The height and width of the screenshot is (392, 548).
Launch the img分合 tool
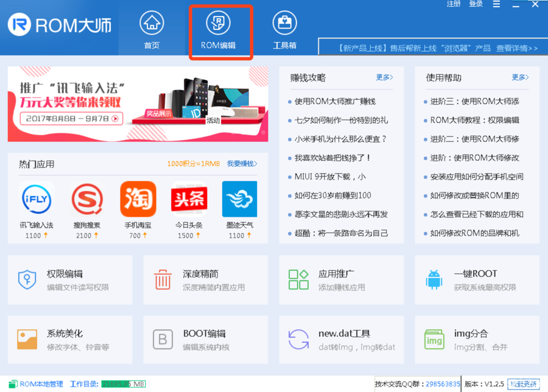(x=477, y=340)
